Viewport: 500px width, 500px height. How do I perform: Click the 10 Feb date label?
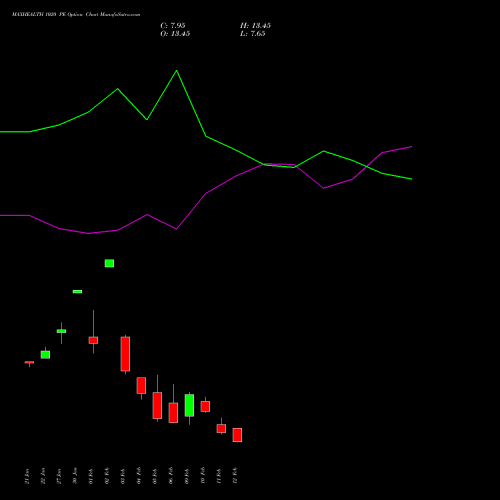(203, 476)
